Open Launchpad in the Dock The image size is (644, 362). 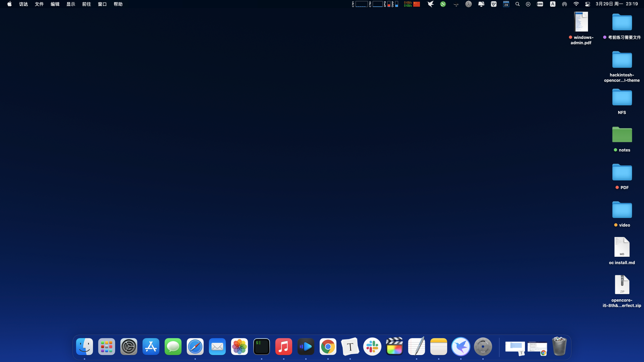tap(107, 347)
